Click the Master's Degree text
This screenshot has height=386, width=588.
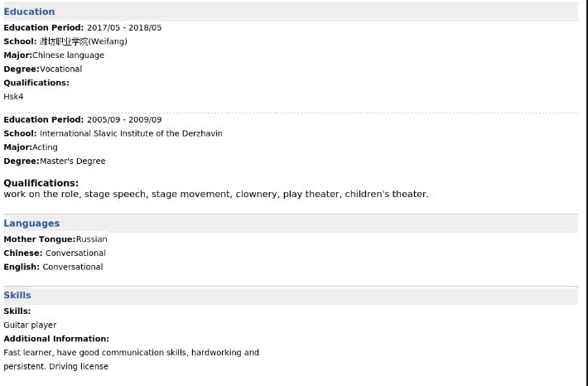[73, 162]
